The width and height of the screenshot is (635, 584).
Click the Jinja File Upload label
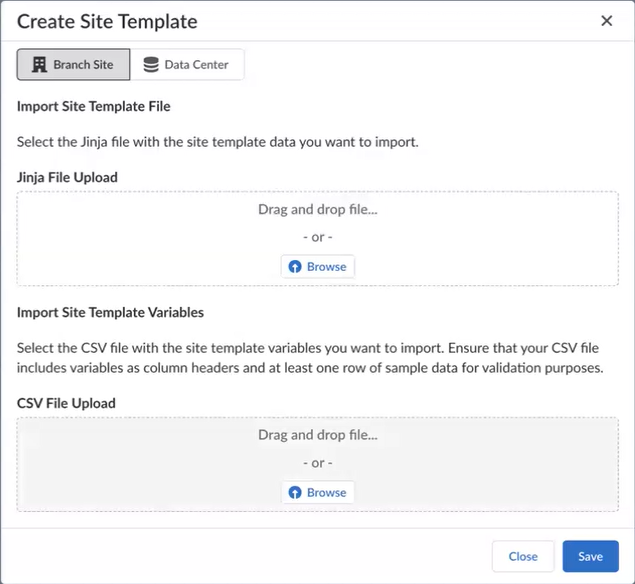(67, 178)
